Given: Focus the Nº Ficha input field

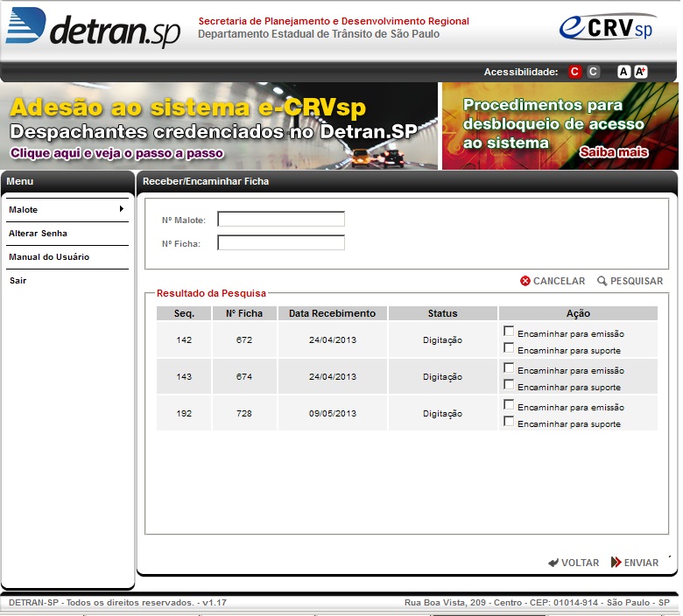Looking at the screenshot, I should click(x=281, y=242).
